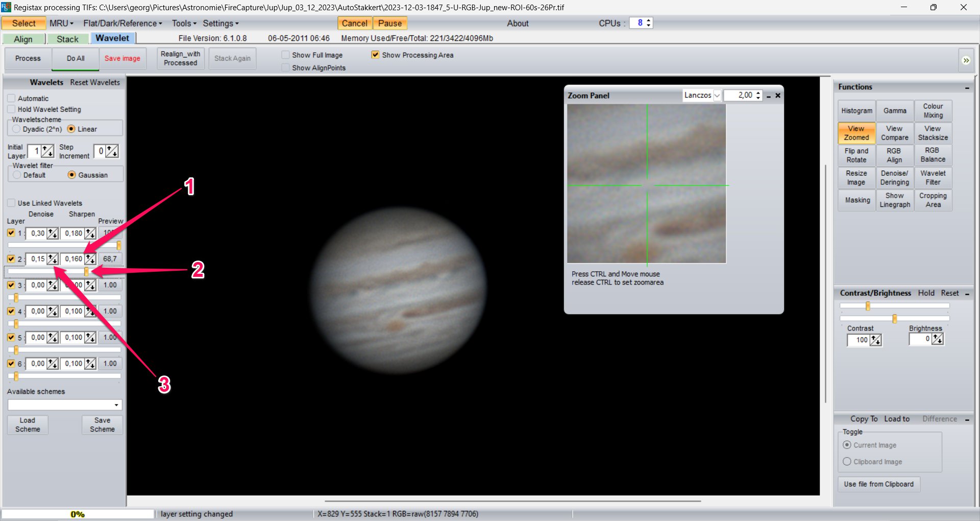Close the Zoom Panel
This screenshot has width=980, height=521.
pyautogui.click(x=778, y=96)
